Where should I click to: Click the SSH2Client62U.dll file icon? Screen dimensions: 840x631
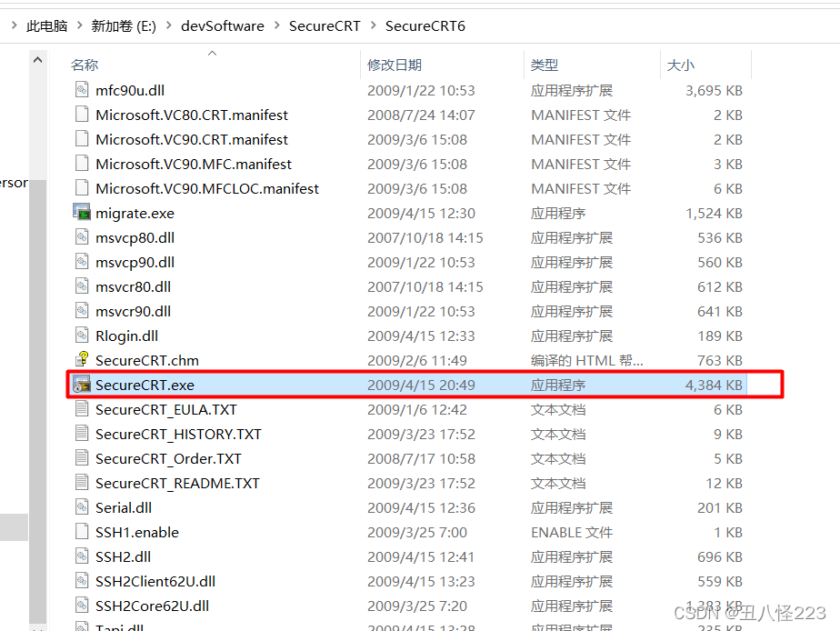coord(82,581)
